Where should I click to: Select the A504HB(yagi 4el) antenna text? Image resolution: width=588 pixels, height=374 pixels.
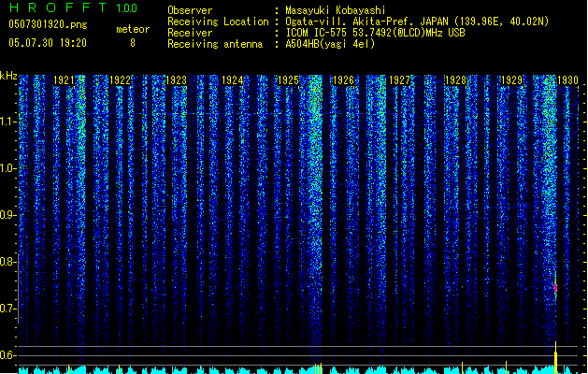[330, 44]
